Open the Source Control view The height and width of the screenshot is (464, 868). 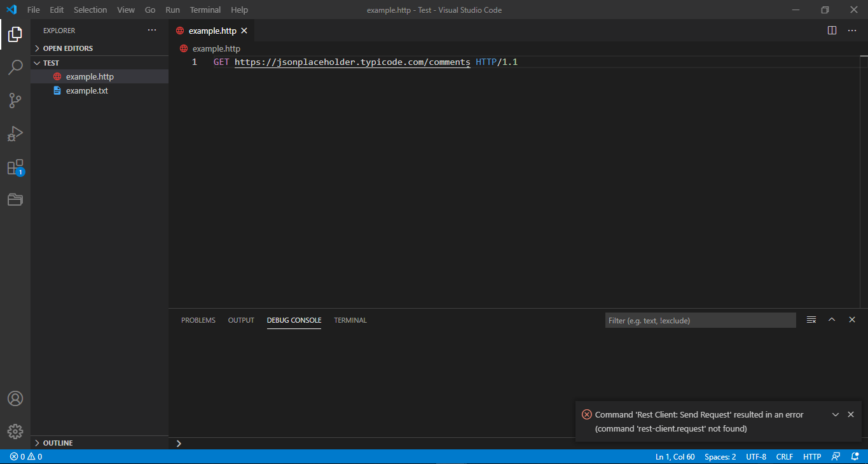click(15, 101)
